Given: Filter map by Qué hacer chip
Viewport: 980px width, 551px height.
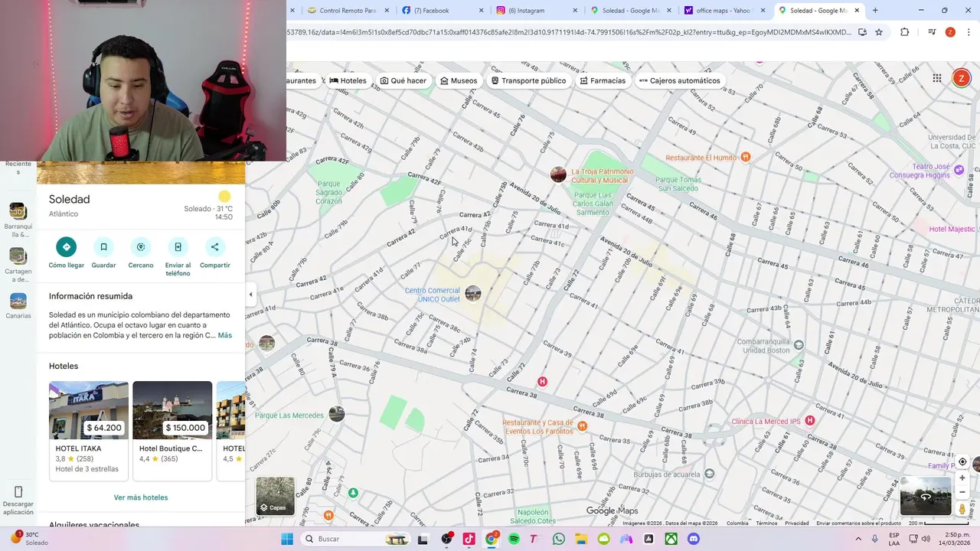Looking at the screenshot, I should pos(403,80).
